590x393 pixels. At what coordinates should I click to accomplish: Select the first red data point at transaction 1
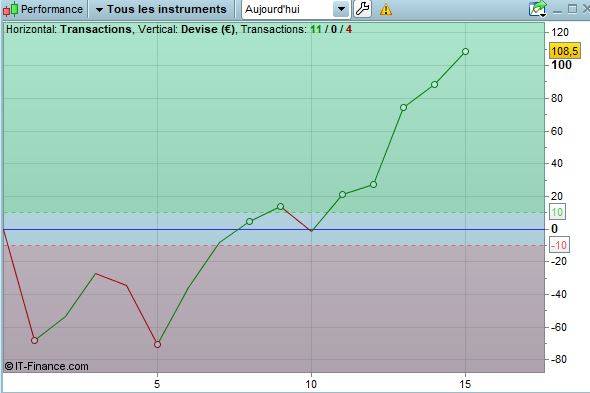(x=34, y=340)
